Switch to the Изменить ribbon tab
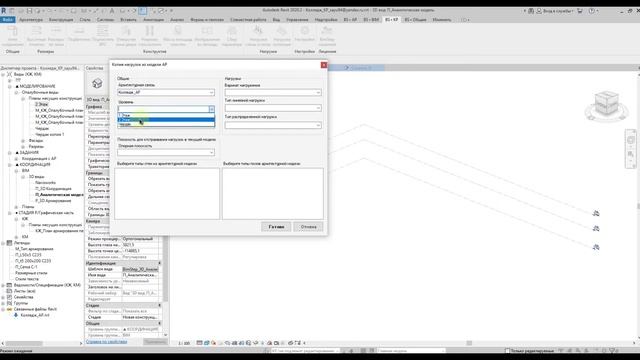This screenshot has width=640, height=360. tap(442, 20)
